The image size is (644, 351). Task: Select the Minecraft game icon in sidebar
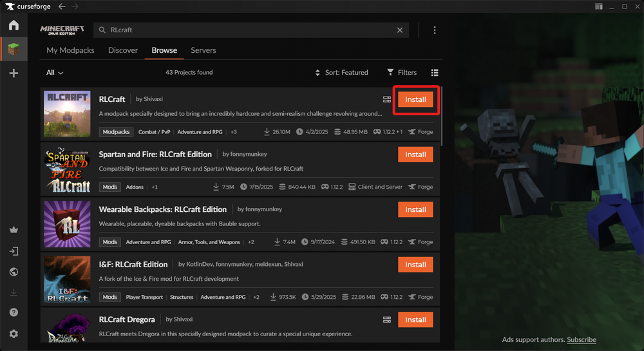[x=14, y=49]
